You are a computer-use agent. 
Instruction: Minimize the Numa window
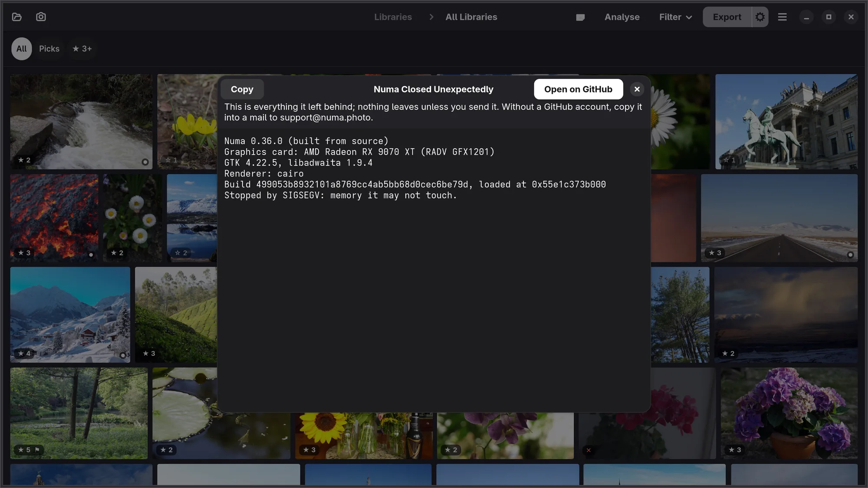(806, 17)
